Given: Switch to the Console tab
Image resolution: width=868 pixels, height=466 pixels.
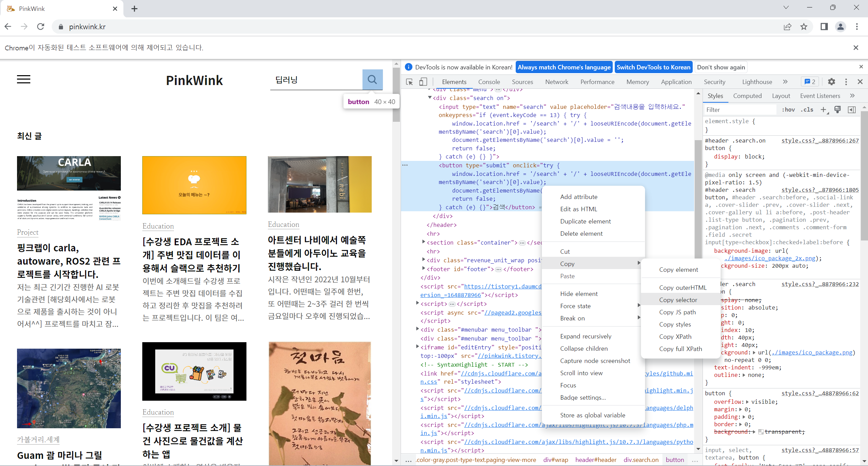Looking at the screenshot, I should tap(489, 82).
